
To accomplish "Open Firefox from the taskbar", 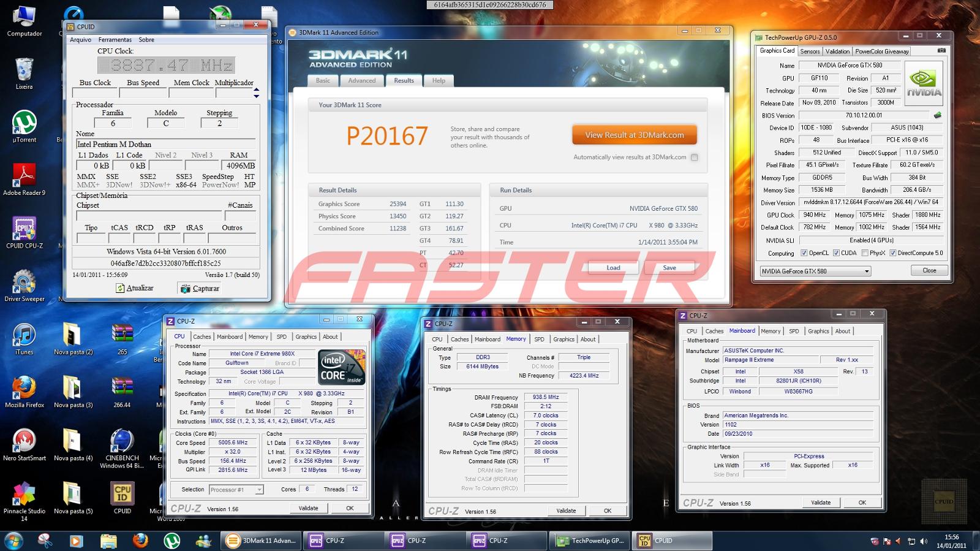I will click(x=140, y=541).
